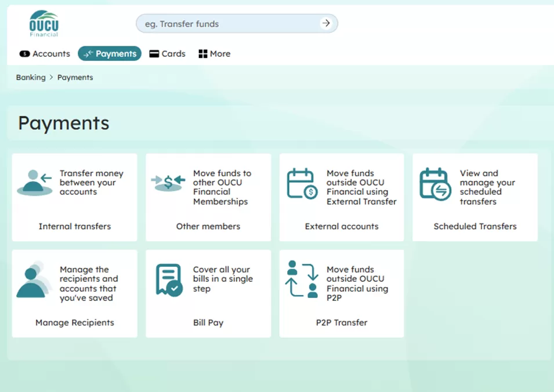
Task: Click the Other members dollar-arrow icon
Action: (x=168, y=183)
